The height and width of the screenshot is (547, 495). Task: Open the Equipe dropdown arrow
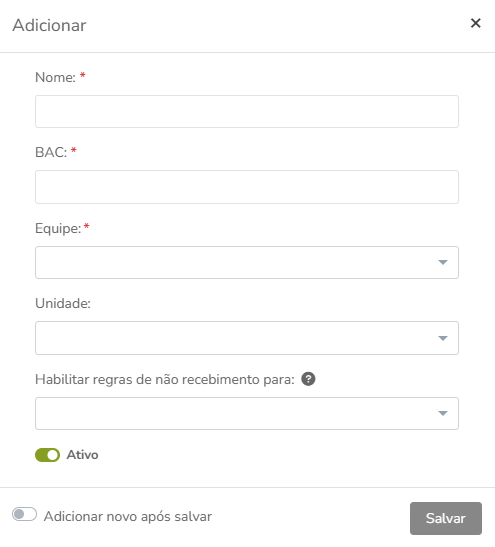click(x=443, y=262)
